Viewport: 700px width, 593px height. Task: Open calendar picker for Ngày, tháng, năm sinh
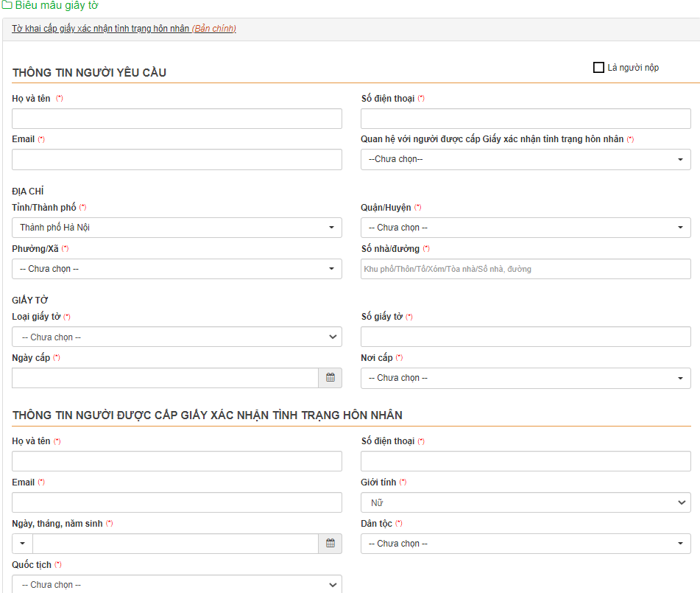pos(330,544)
